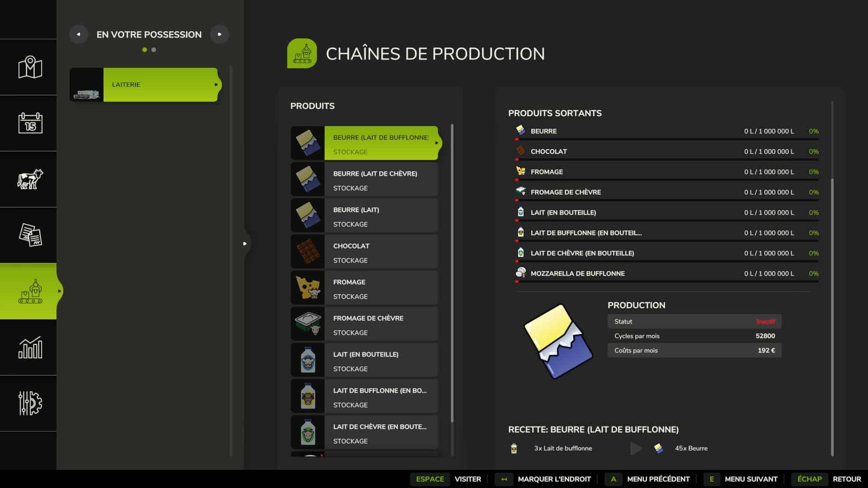Click Menu Précédent in bottom bar
The image size is (868, 488).
coord(658,479)
